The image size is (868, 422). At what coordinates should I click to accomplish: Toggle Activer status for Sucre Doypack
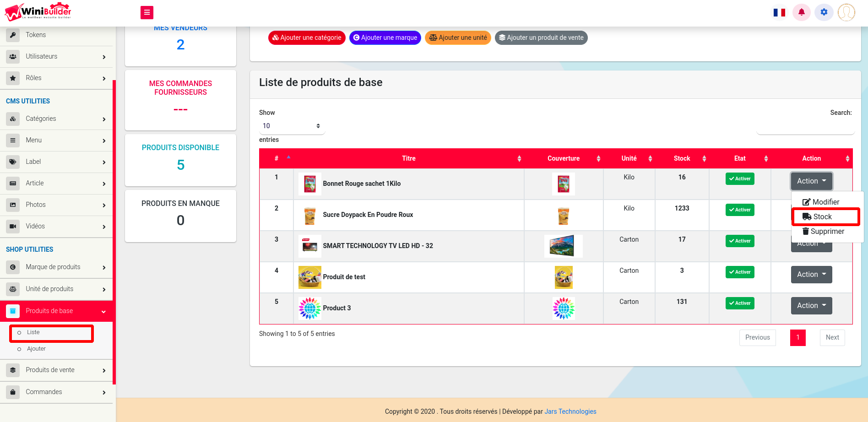coord(740,210)
